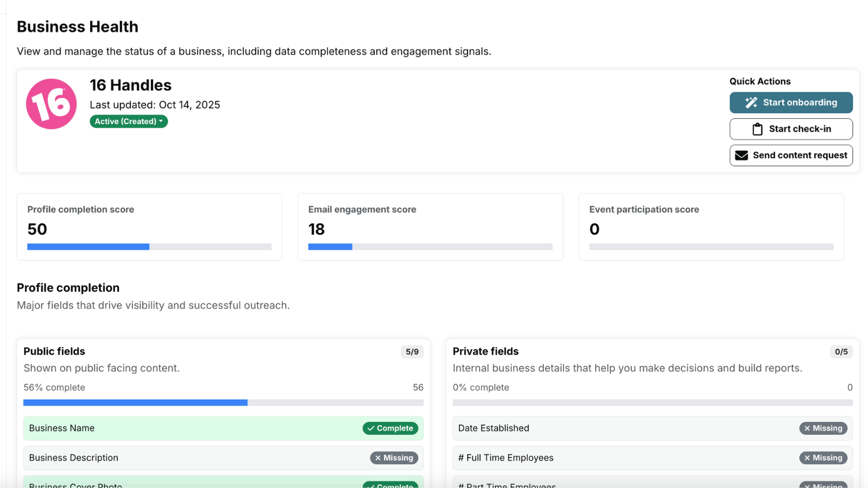Click the envelope icon on Send content request
868x488 pixels.
click(x=741, y=156)
